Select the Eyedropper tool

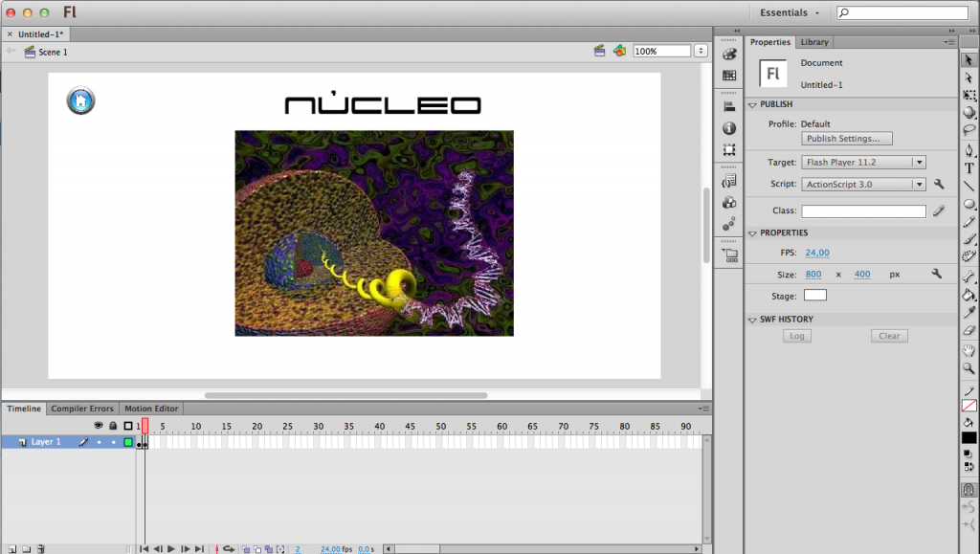969,312
